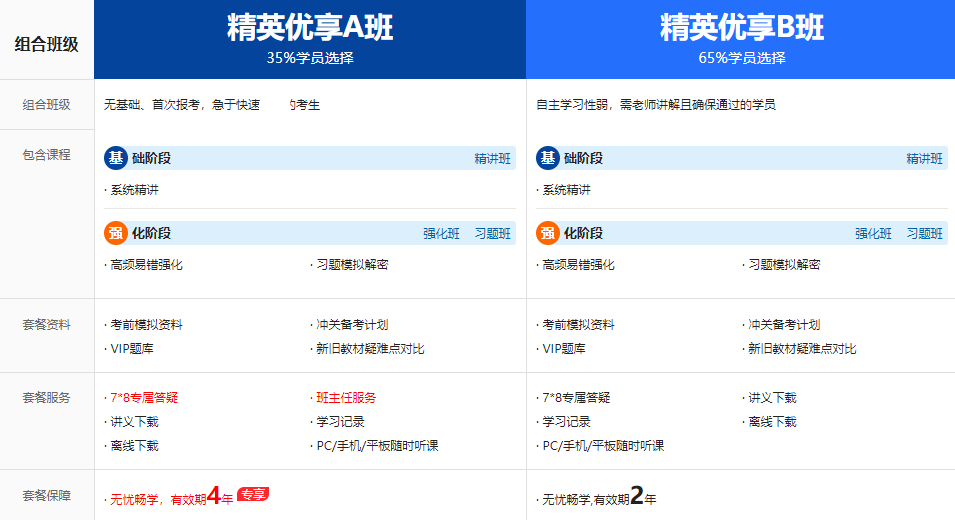Click 系统精讲 under A班
Viewport: 955px width, 520px height.
(135, 190)
